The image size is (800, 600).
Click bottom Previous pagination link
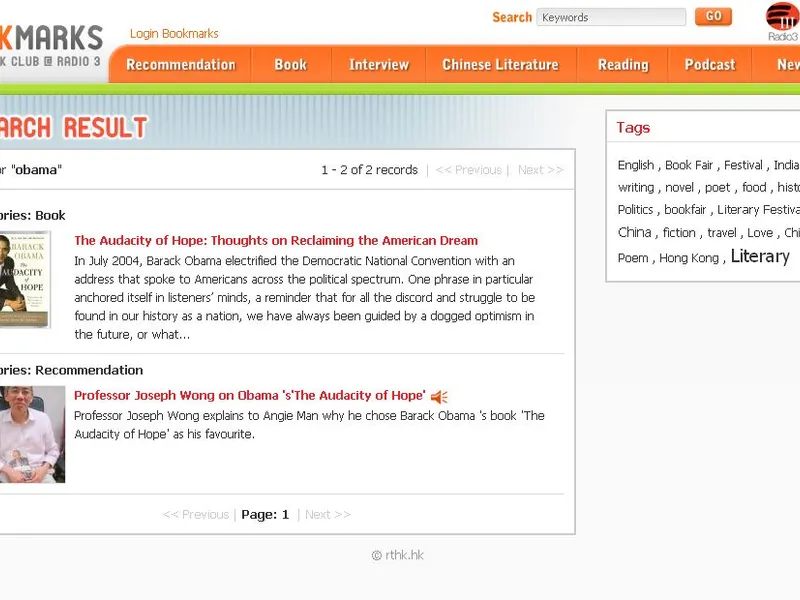click(196, 515)
